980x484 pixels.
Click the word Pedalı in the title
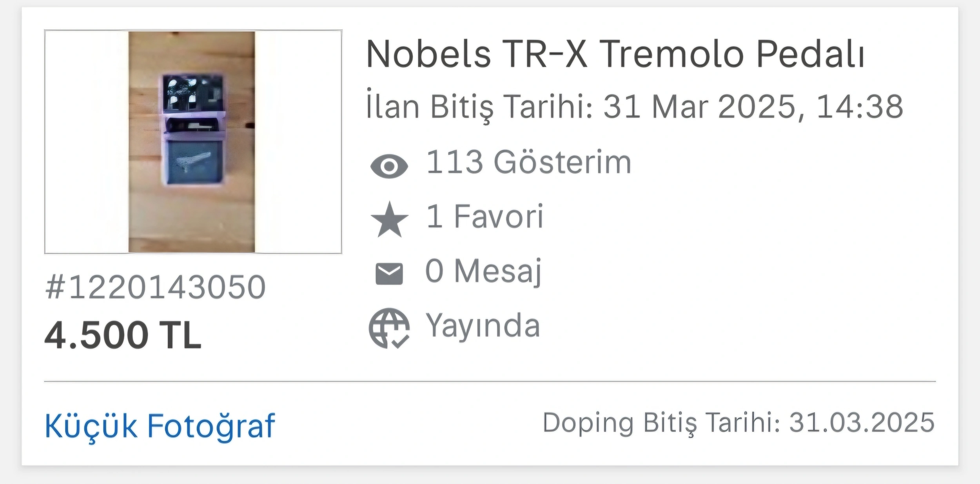(x=810, y=55)
